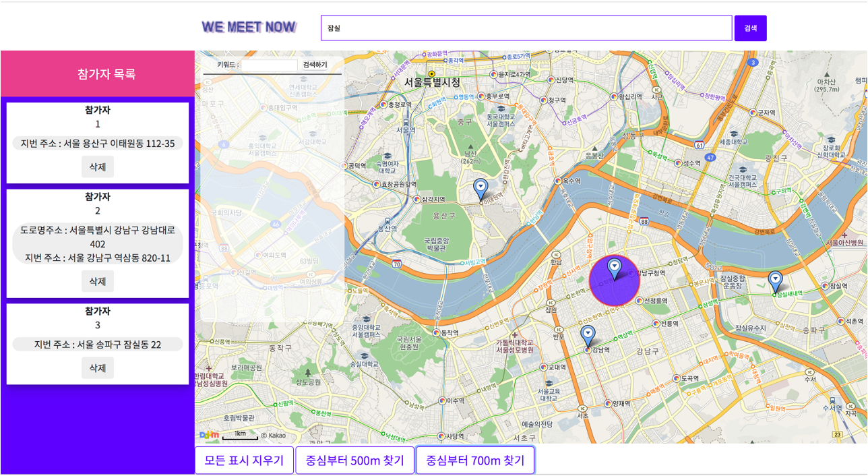Click 교대역 station icon on map
The width and height of the screenshot is (868, 476).
tap(544, 367)
